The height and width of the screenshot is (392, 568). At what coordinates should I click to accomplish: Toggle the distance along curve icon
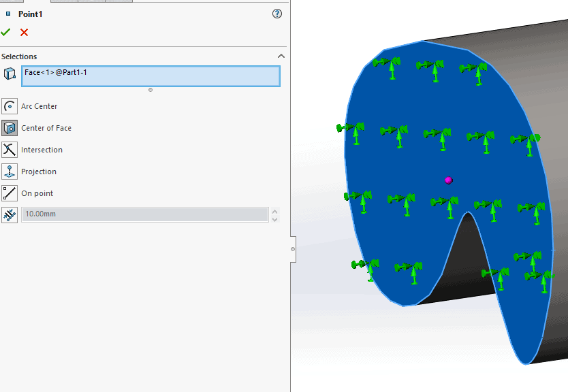(10, 215)
